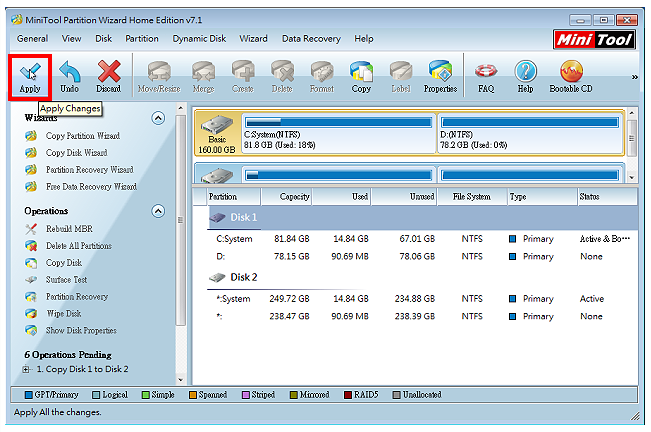Select Disk 2 header row
The image size is (651, 432).
pyautogui.click(x=423, y=277)
